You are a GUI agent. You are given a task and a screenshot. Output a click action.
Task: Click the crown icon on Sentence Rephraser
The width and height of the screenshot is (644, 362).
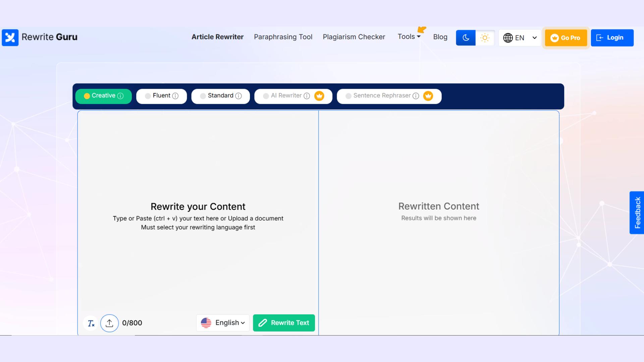click(428, 96)
